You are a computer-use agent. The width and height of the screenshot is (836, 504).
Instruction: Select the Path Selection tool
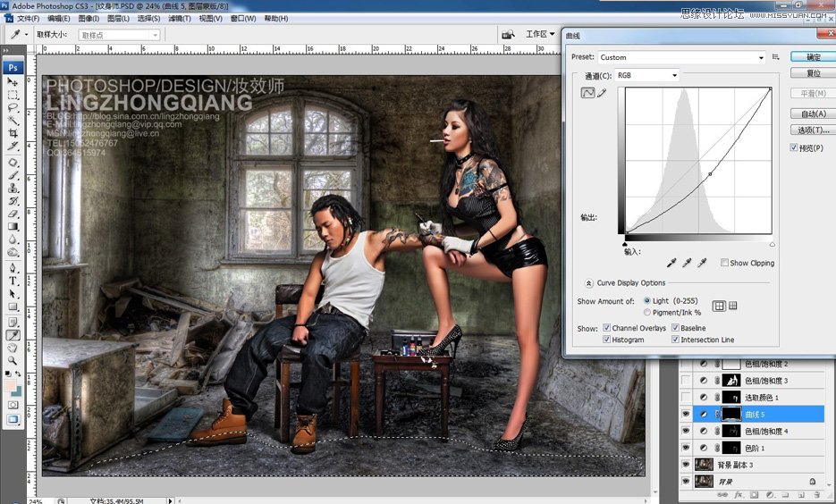point(13,294)
